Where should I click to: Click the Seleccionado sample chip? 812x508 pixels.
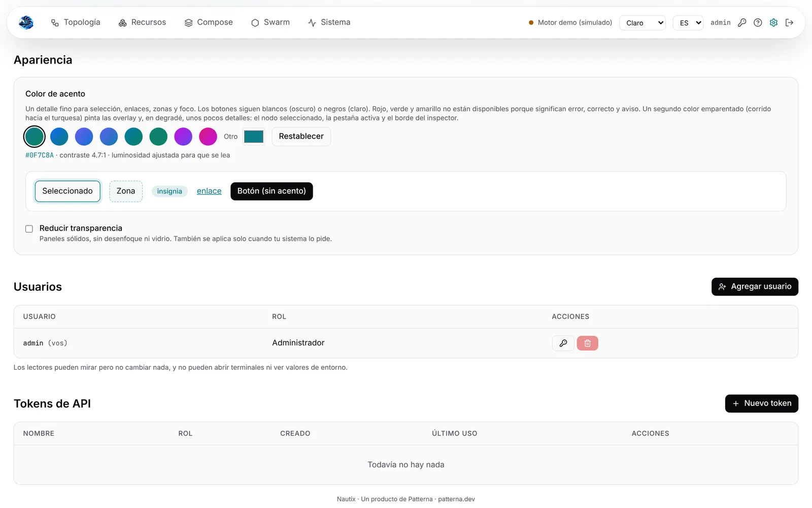[x=67, y=191]
